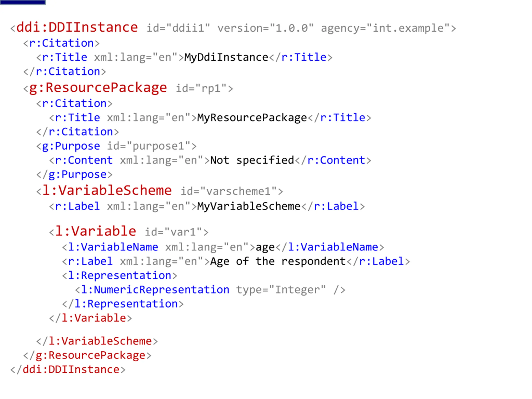The image size is (532, 399).
Task: Click the "age" variable name value
Action: click(x=265, y=248)
